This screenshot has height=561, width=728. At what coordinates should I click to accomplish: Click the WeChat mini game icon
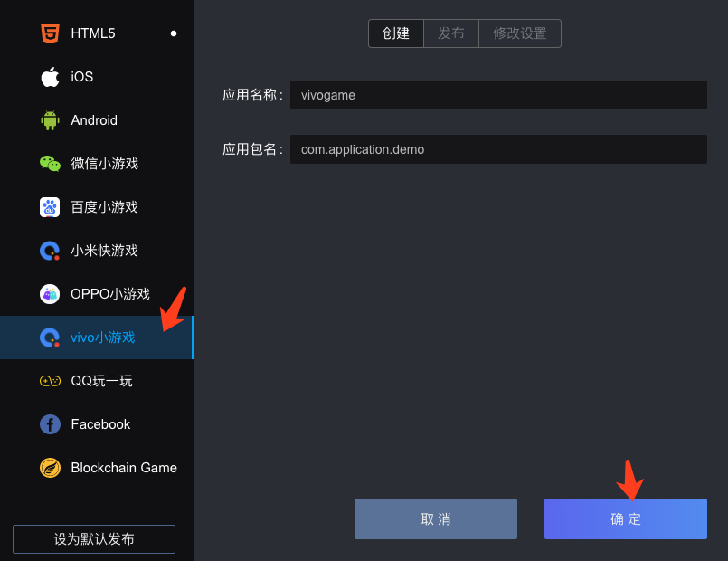(x=50, y=164)
